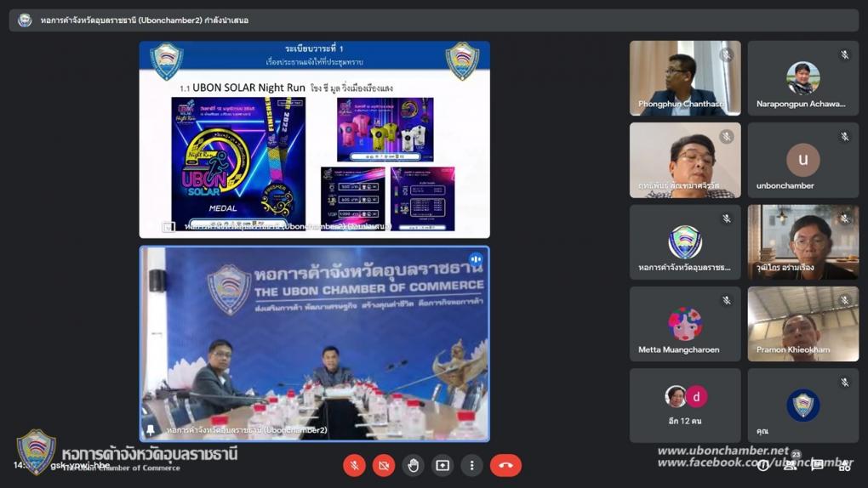Click the presenter avatar in the top banner
868x488 pixels.
[25, 20]
